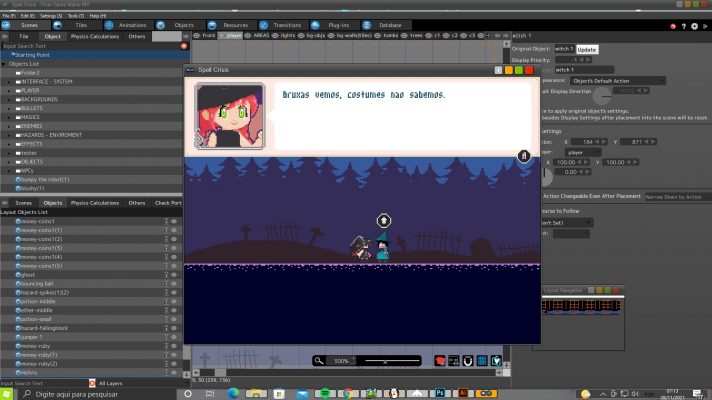Screen dimensions: 712x400
Task: Toggle visibility of the front layer
Action: point(197,35)
